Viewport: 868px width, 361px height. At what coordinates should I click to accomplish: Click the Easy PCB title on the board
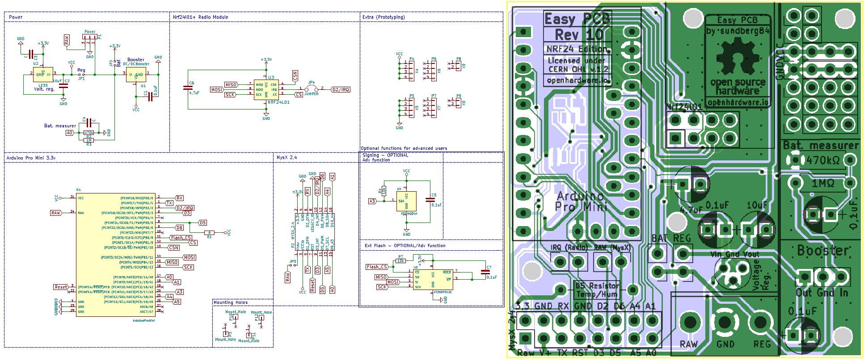point(577,19)
